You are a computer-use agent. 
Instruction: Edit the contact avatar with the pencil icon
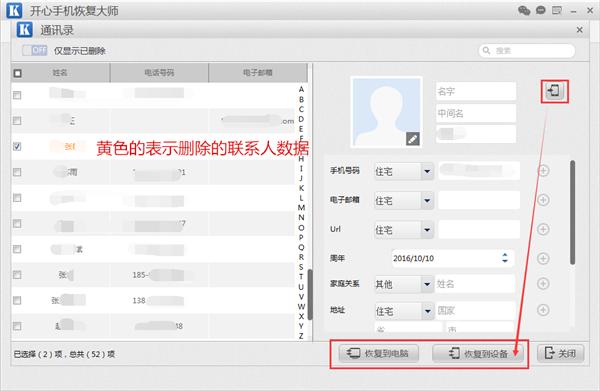(x=412, y=139)
